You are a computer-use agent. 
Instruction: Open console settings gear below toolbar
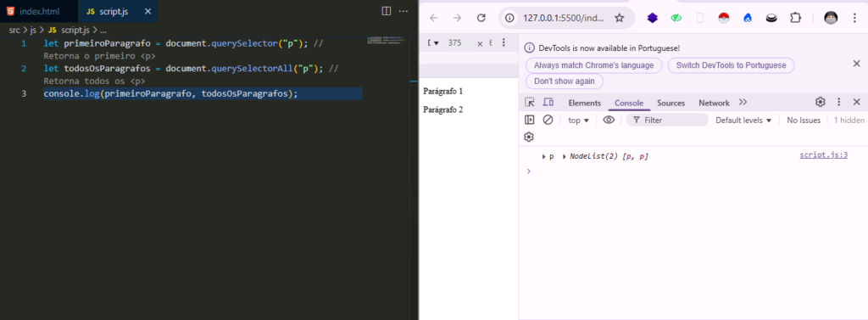[x=529, y=137]
